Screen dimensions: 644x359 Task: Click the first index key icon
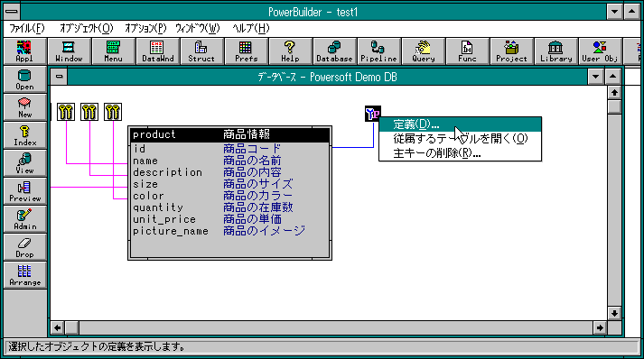[66, 112]
